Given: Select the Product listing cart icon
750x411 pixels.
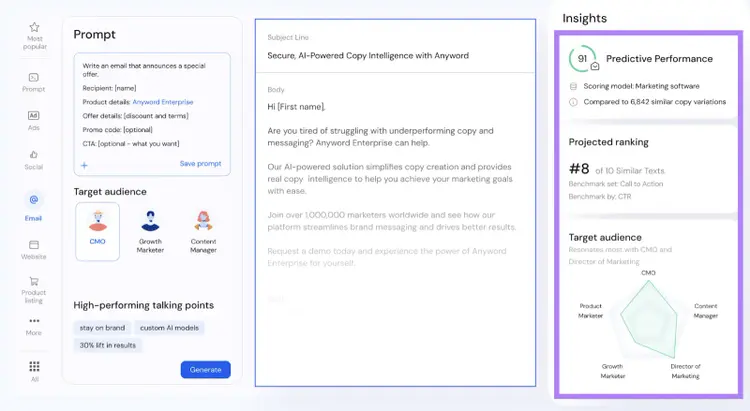Looking at the screenshot, I should tap(33, 281).
